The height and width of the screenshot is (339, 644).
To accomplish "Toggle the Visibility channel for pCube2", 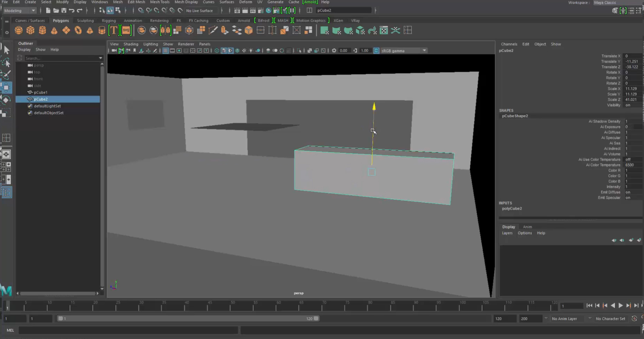I will click(x=632, y=105).
